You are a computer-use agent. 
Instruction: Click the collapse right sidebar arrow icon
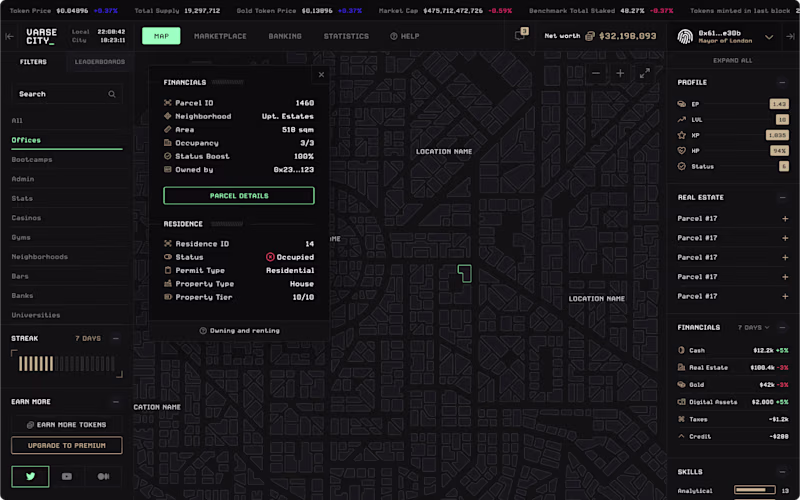coord(790,36)
